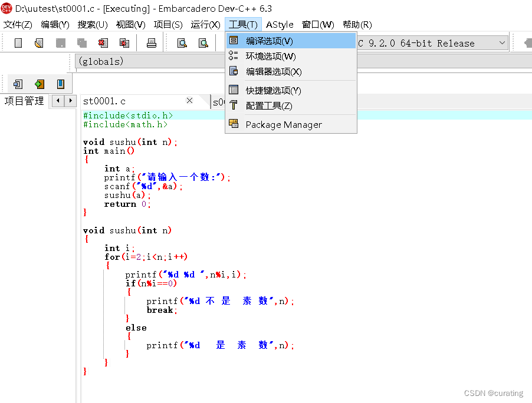Click the Close file toolbar icon
This screenshot has height=403, width=532.
[x=103, y=43]
